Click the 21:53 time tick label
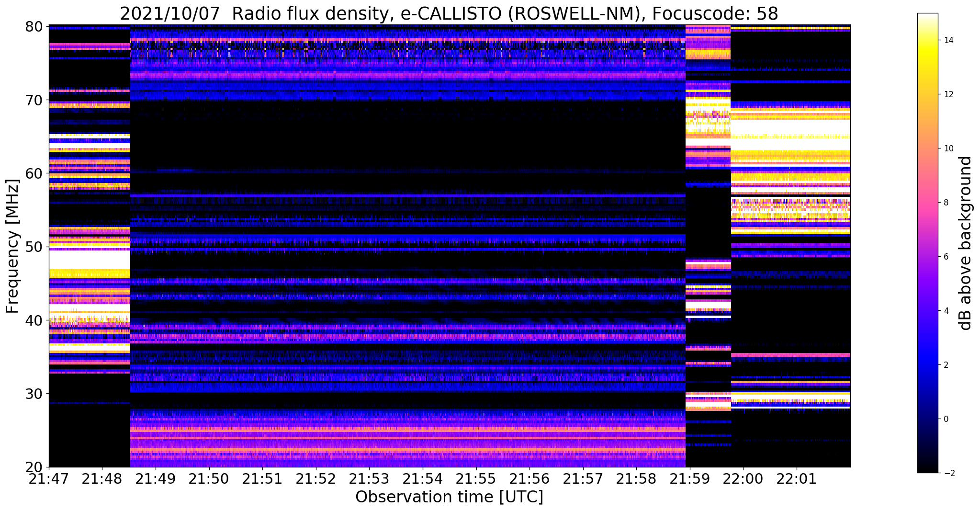980x511 pixels. click(x=369, y=479)
